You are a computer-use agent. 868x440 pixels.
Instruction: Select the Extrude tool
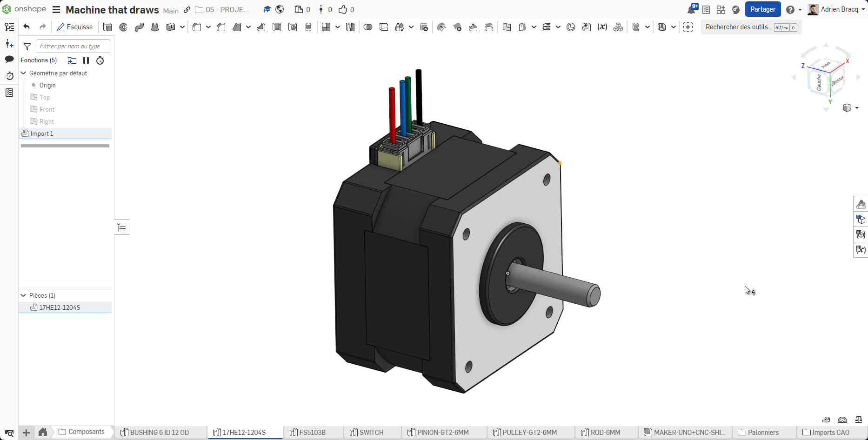107,27
